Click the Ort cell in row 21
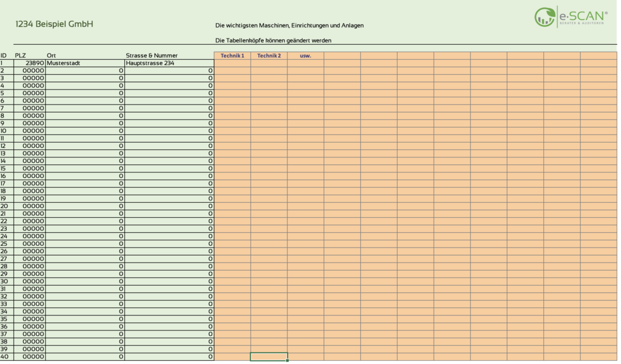The width and height of the screenshot is (621, 364). tap(85, 213)
